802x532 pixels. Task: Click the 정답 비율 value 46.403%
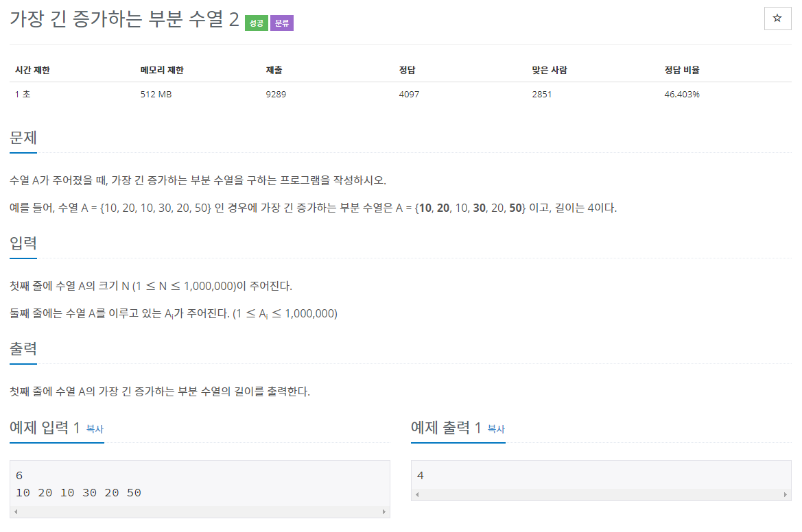681,94
